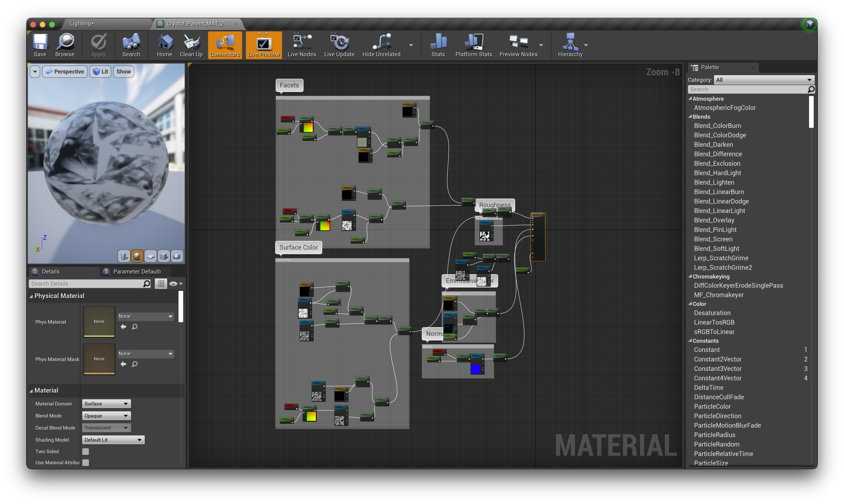Collapse the Blends category in Palette
Image resolution: width=844 pixels, height=504 pixels.
690,117
